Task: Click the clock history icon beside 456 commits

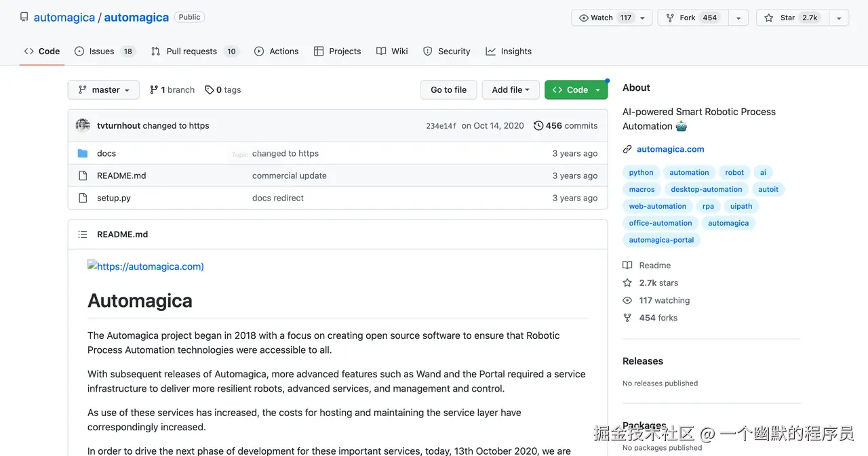Action: point(538,125)
